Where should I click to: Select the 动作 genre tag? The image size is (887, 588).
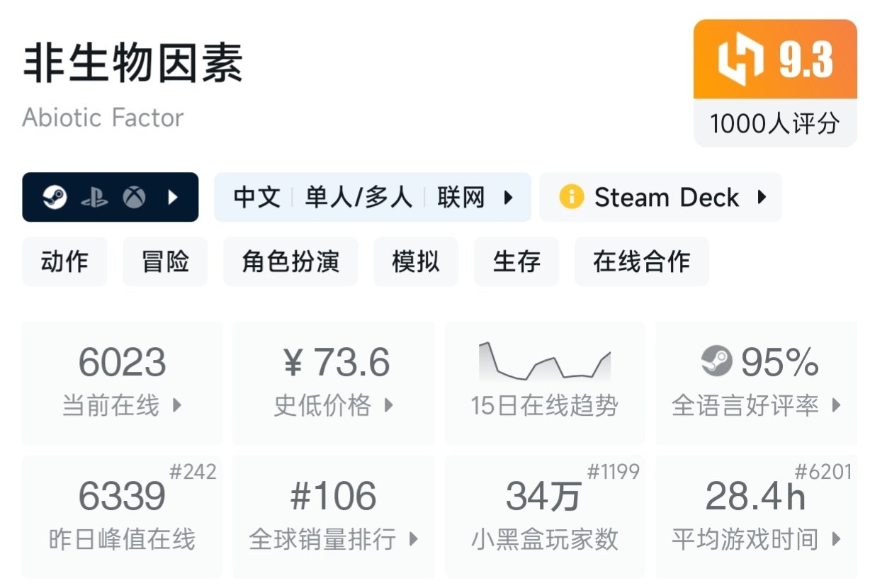pos(64,261)
